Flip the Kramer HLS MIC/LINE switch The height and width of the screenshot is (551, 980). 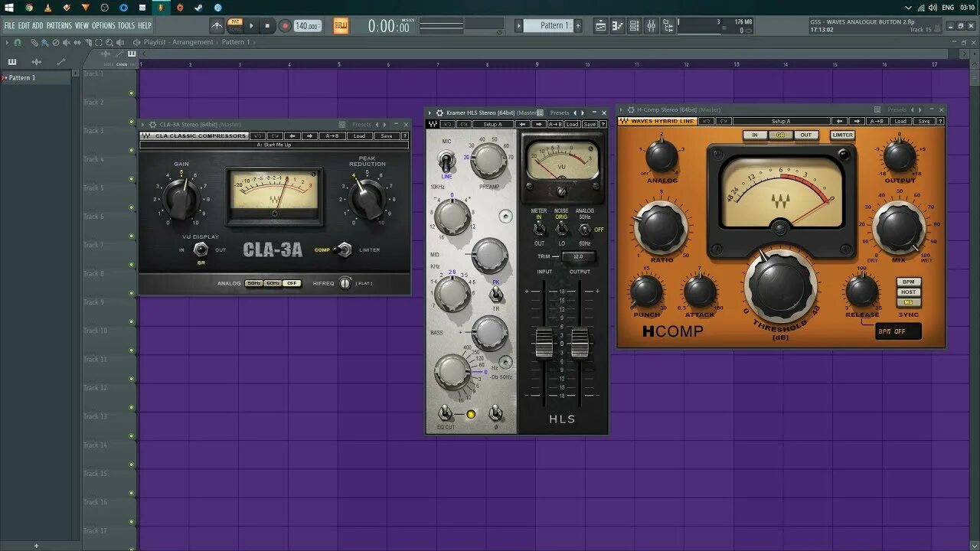446,161
